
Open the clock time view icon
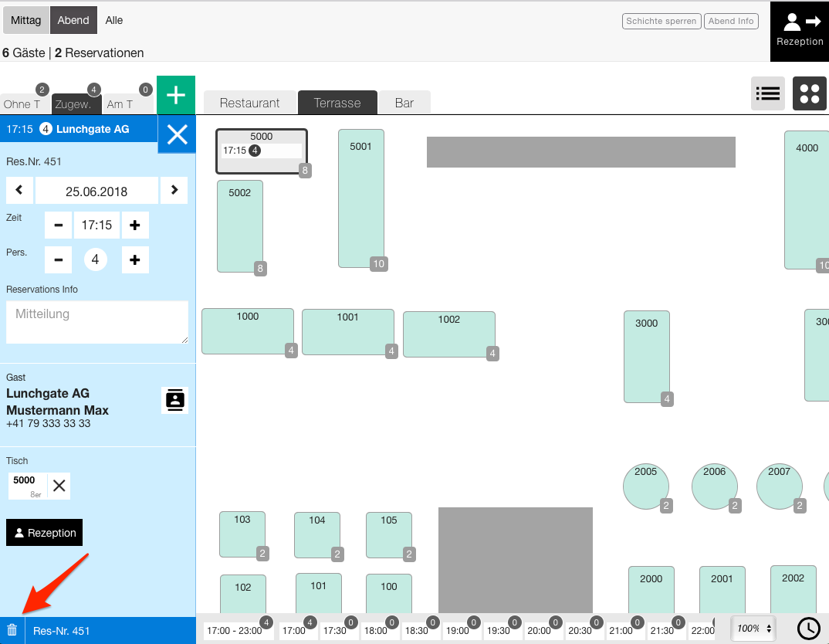pyautogui.click(x=808, y=629)
